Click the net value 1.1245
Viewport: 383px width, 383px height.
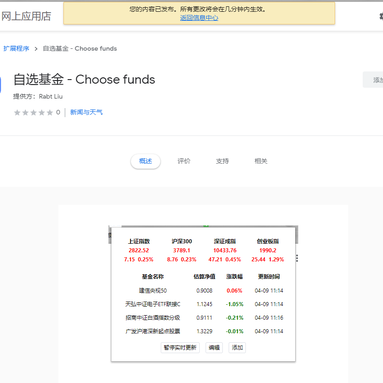[x=204, y=304]
